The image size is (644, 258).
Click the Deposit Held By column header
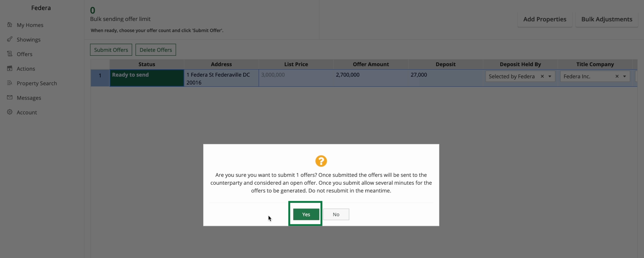tap(521, 64)
